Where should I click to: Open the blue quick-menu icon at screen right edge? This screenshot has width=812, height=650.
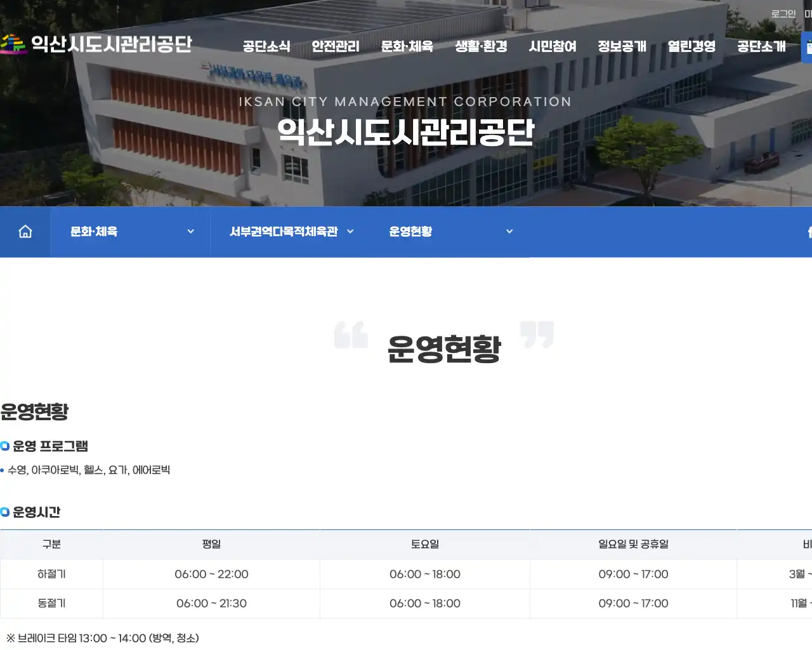click(807, 46)
